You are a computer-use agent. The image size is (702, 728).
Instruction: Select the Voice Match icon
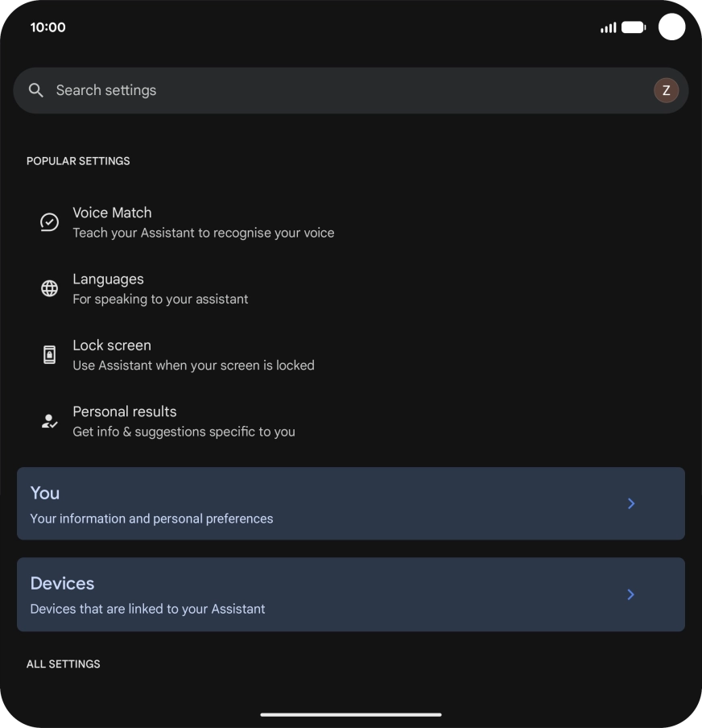(x=48, y=221)
